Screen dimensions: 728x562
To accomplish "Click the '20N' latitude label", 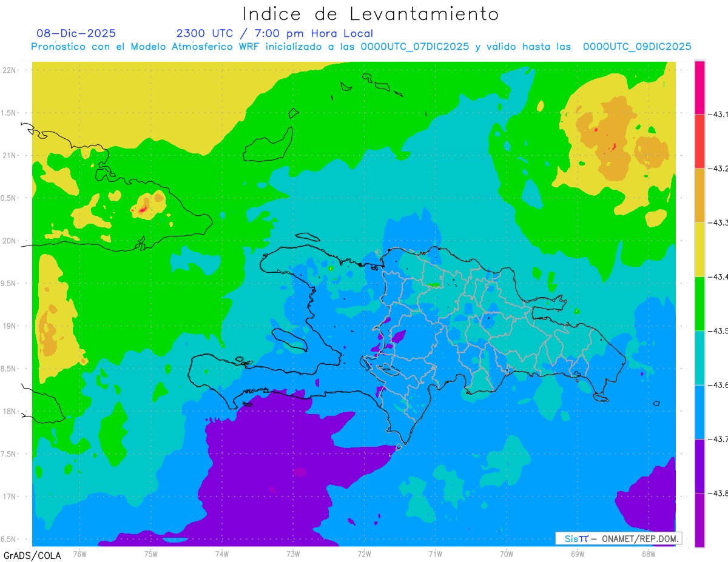I will click(10, 241).
